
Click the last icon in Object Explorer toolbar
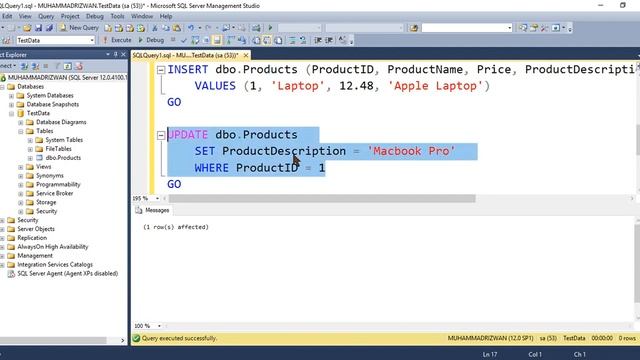(78, 66)
